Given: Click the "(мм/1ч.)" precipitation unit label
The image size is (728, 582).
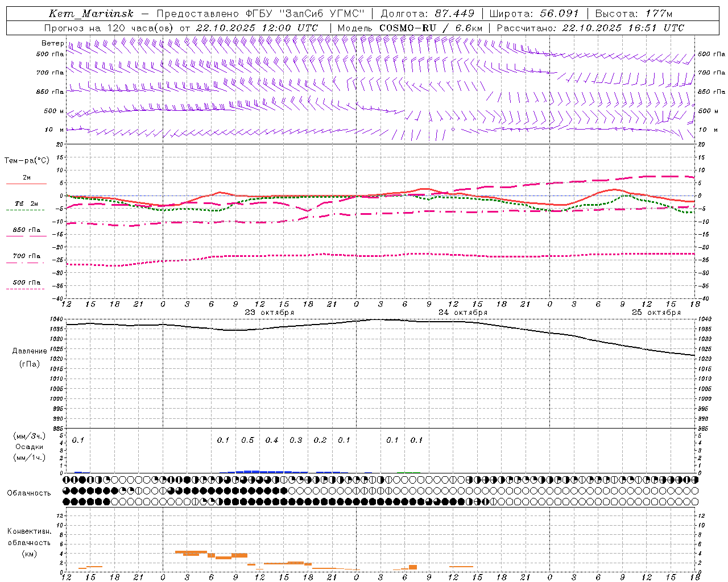Looking at the screenshot, I should click(30, 458).
